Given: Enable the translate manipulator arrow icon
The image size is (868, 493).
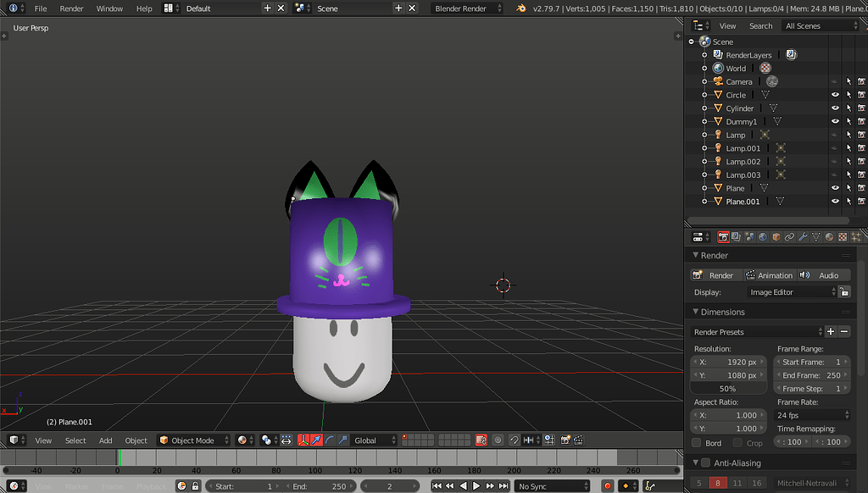Looking at the screenshot, I should pos(317,440).
